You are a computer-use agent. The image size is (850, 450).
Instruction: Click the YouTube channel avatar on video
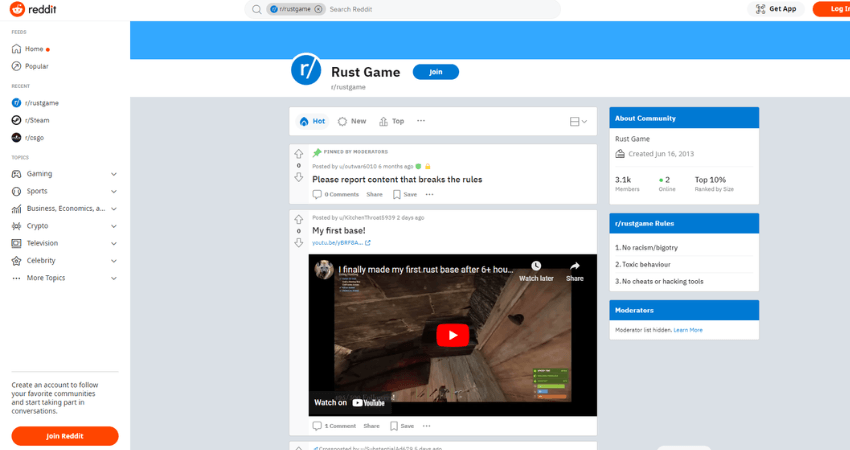[x=324, y=269]
